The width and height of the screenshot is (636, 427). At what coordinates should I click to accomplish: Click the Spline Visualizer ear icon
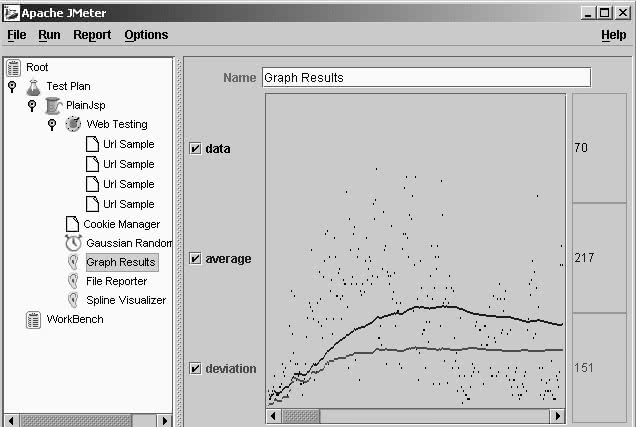(73, 300)
